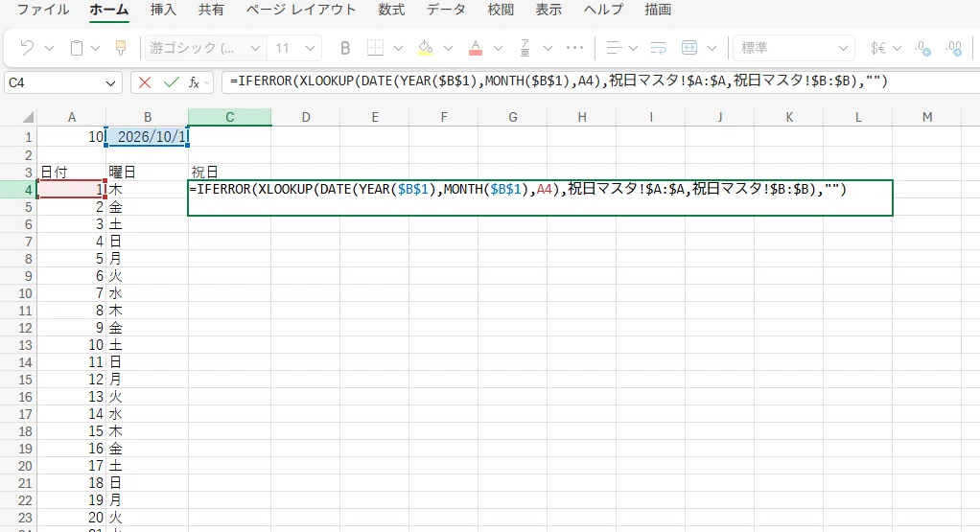The image size is (980, 532).
Task: Open the 共有 tab
Action: click(x=211, y=10)
